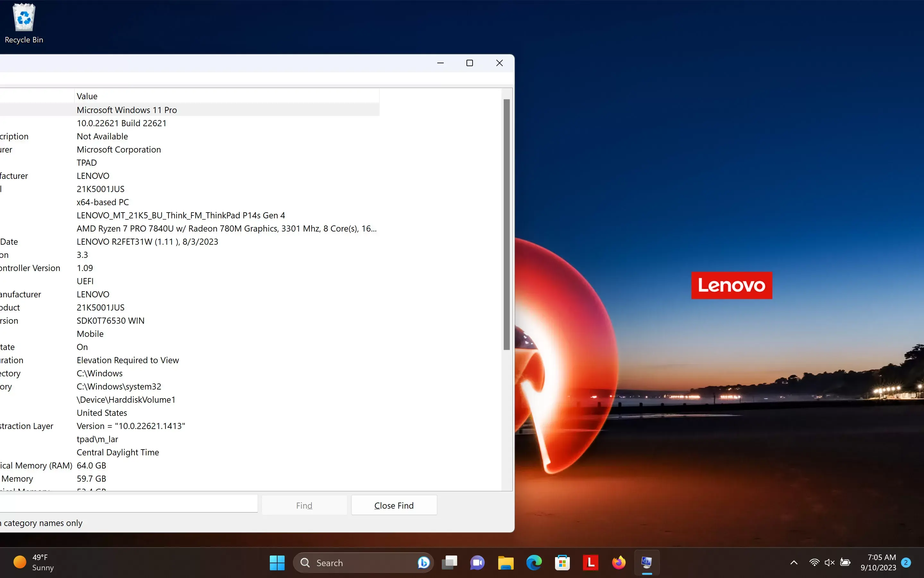The image size is (924, 578).
Task: Open Microsoft Store from taskbar
Action: click(x=562, y=562)
